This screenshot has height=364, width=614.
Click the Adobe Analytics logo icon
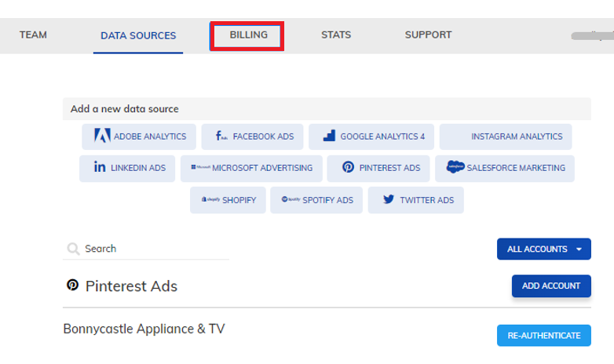tap(102, 136)
